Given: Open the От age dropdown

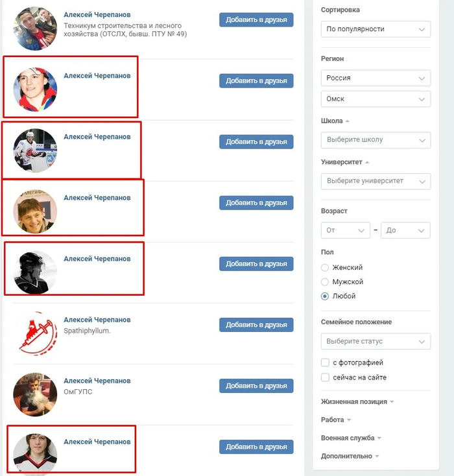Looking at the screenshot, I should pos(346,230).
